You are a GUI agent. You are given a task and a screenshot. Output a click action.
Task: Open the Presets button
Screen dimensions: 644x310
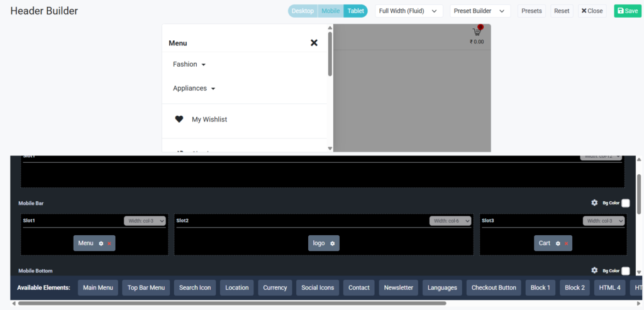(531, 11)
